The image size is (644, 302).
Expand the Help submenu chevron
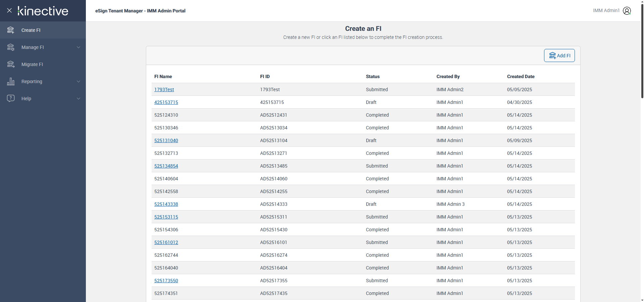78,99
